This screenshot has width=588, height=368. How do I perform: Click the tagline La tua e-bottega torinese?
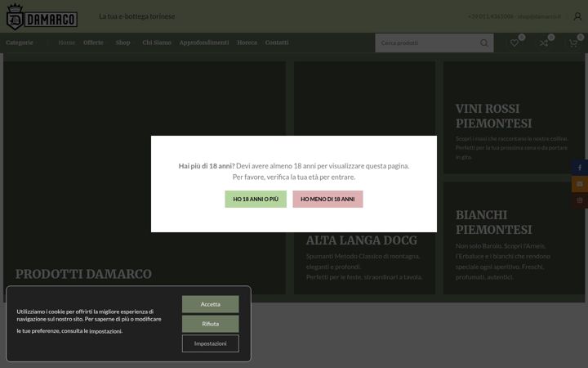pyautogui.click(x=137, y=16)
